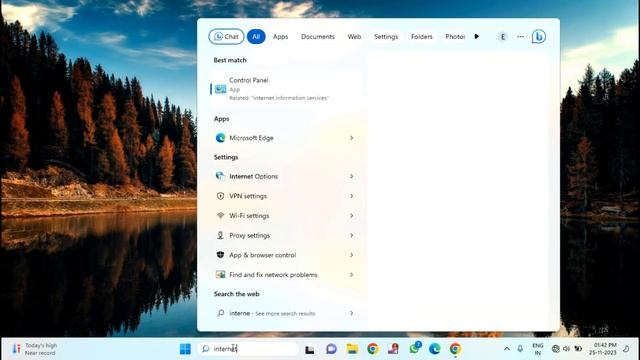
Task: Expand Wi-Fi settings chevron
Action: coord(351,216)
